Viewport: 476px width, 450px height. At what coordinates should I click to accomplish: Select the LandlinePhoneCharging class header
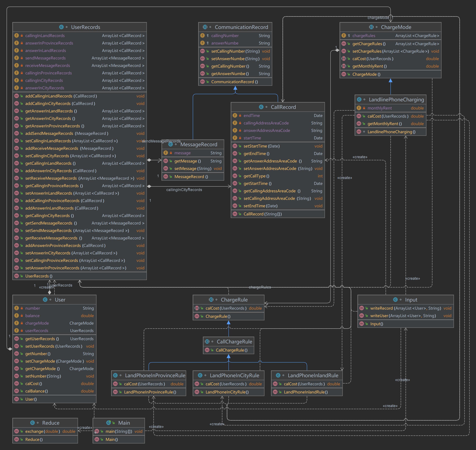390,100
